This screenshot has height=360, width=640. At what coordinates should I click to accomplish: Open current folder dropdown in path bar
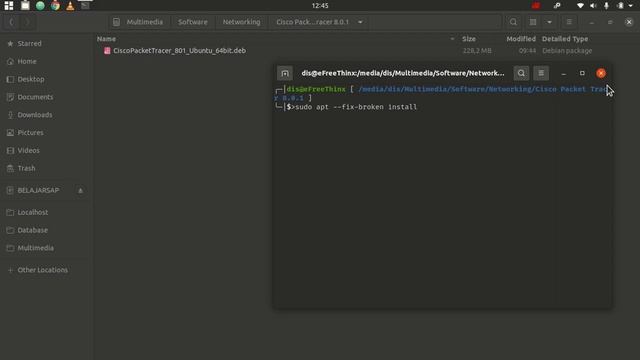pos(360,22)
